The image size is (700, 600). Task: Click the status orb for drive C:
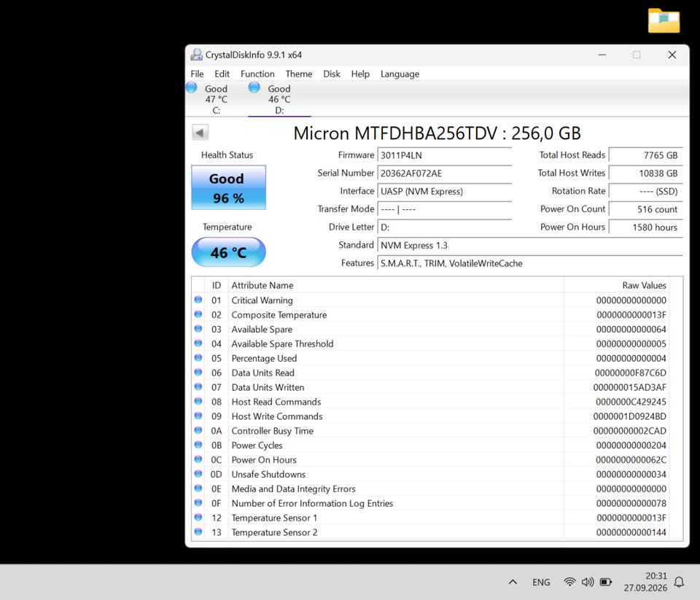click(191, 87)
